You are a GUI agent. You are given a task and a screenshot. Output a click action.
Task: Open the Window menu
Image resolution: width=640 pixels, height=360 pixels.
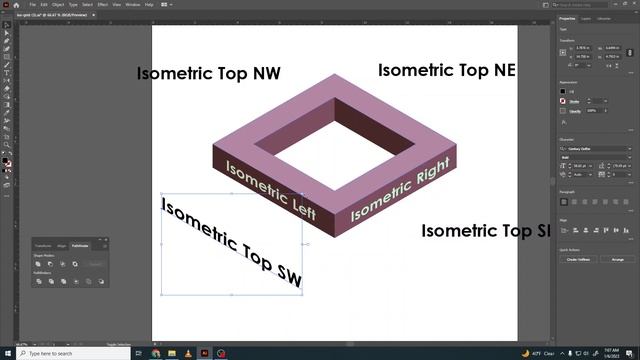(133, 4)
